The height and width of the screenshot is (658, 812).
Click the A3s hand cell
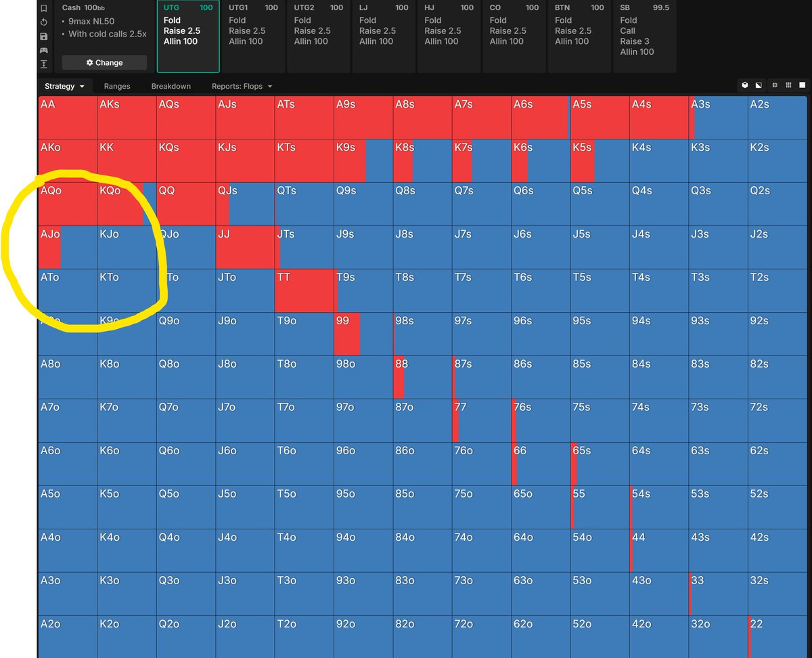click(719, 118)
